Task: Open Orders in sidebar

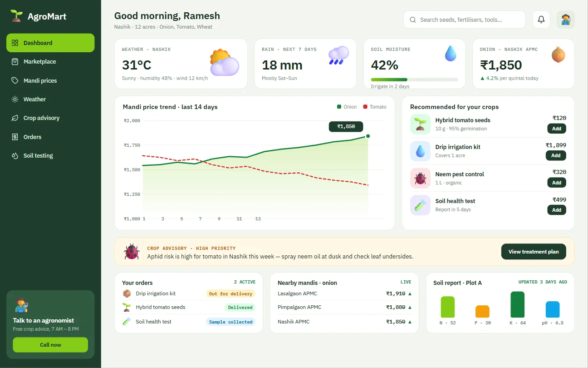Action: point(50,137)
